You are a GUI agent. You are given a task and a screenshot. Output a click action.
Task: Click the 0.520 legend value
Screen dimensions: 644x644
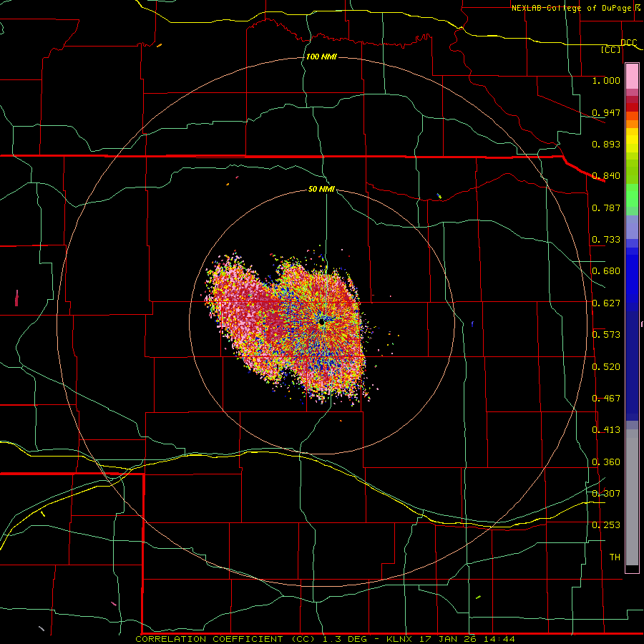606,367
